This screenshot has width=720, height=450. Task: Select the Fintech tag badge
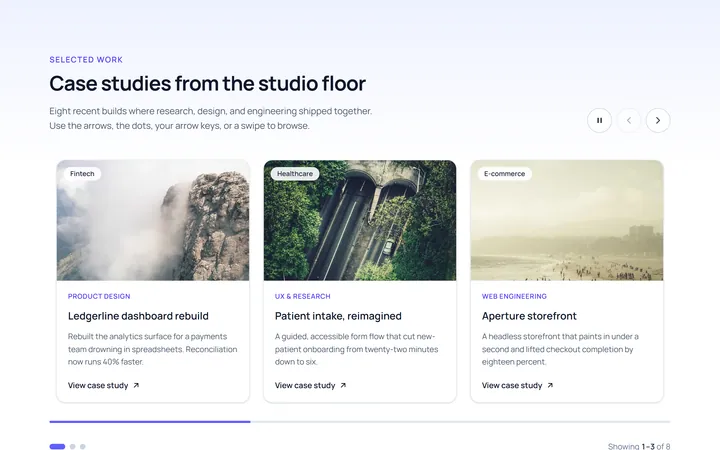pos(82,174)
